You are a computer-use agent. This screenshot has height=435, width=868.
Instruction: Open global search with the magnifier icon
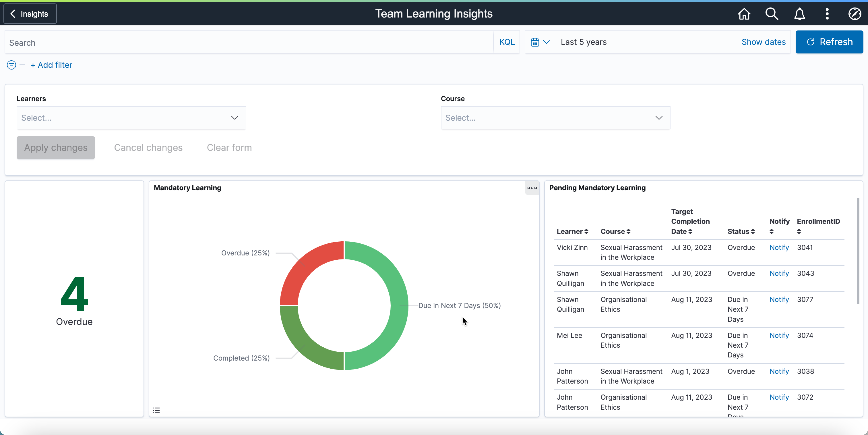[772, 14]
